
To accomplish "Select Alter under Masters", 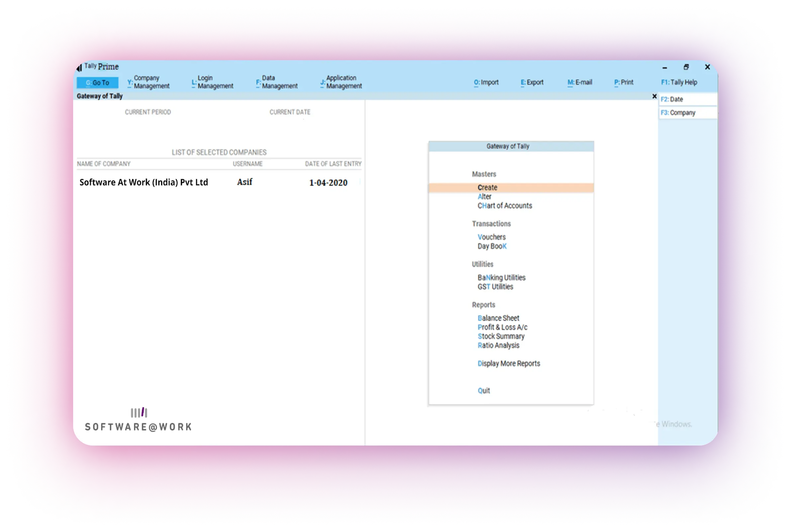I will tap(484, 197).
